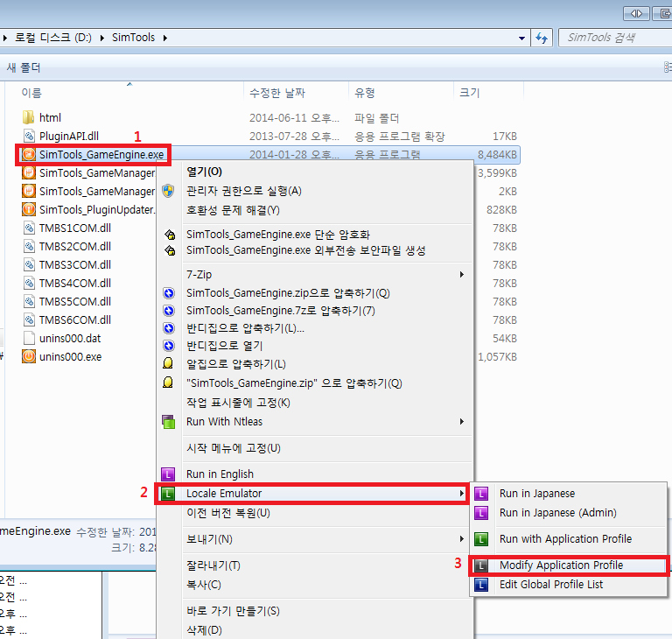Expand the 보내기(N) submenu arrow

tap(462, 538)
